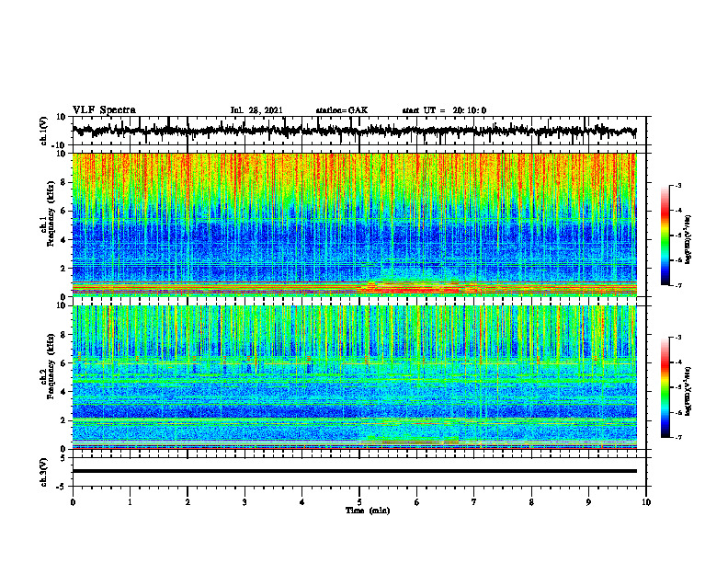Click time axis tick label '8'
Viewport: 728px width, 563px height.
pos(531,502)
